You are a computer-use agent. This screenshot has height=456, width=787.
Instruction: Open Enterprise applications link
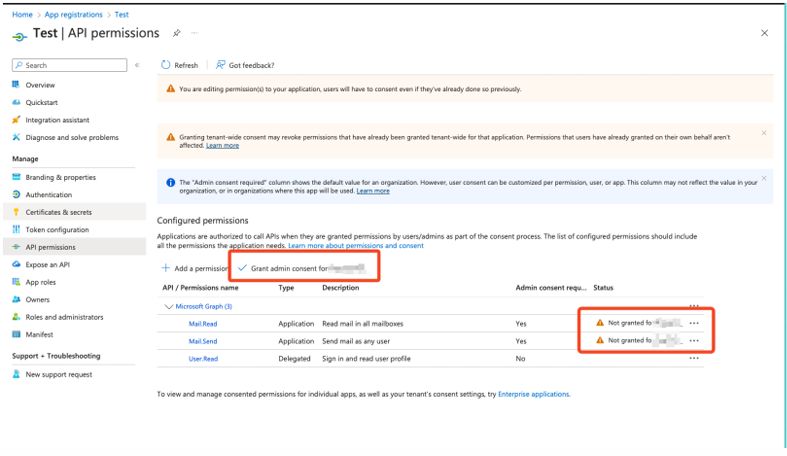click(534, 394)
